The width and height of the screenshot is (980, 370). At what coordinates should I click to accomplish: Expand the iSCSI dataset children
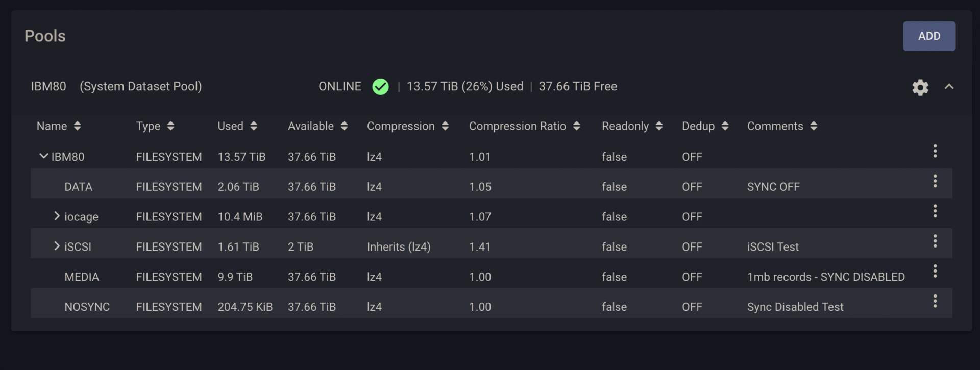(x=57, y=246)
